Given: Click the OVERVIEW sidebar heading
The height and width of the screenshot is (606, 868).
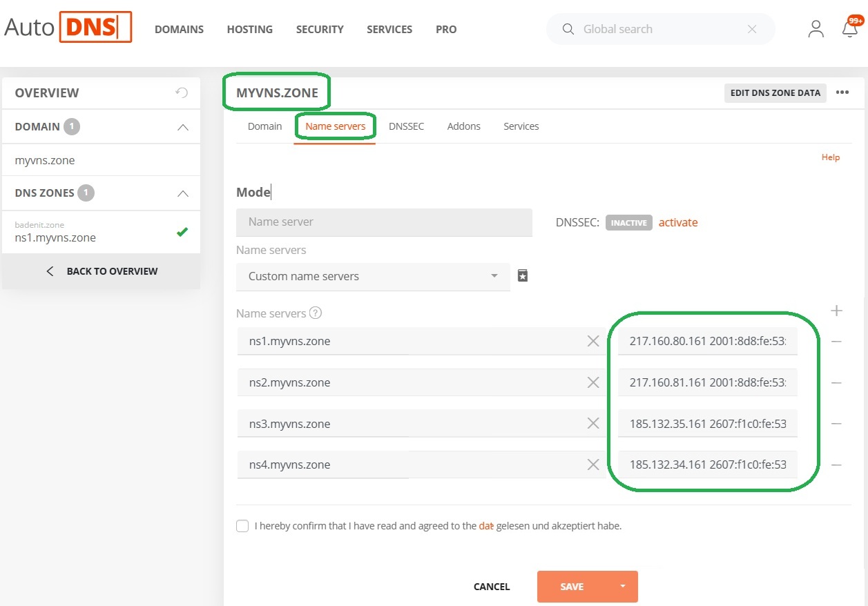Looking at the screenshot, I should point(47,92).
